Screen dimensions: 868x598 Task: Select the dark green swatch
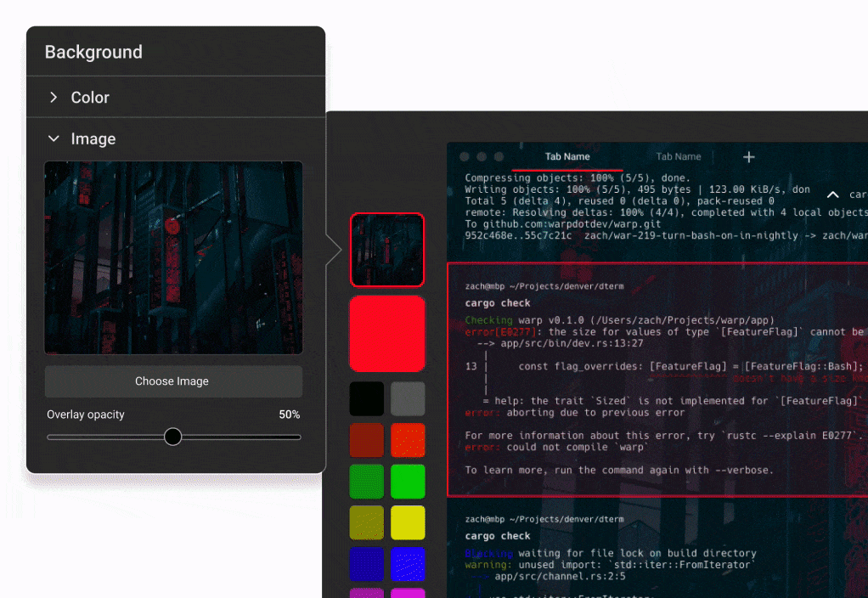(367, 482)
